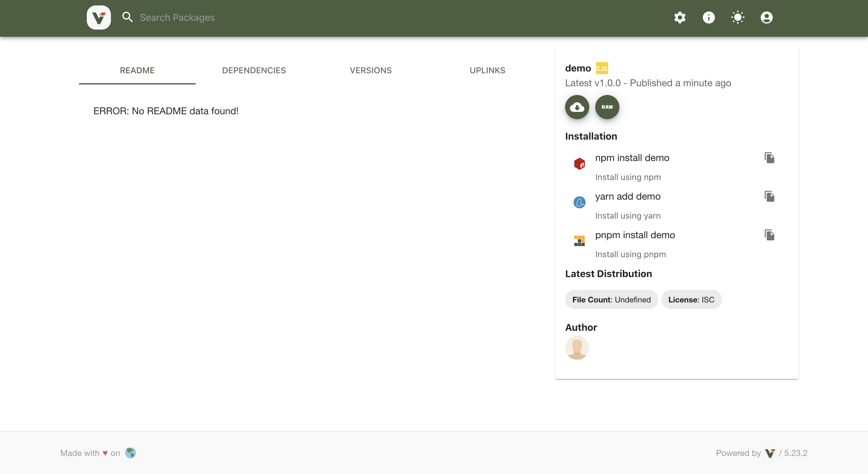Screen dimensions: 868x474
Task: Copy the yarn add demo command
Action: 769,196
